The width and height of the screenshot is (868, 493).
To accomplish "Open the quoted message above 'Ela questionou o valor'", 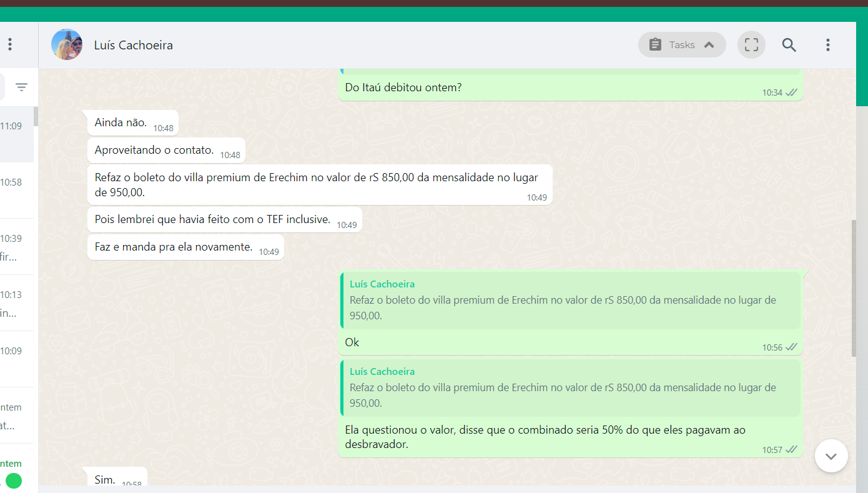I will (x=570, y=388).
